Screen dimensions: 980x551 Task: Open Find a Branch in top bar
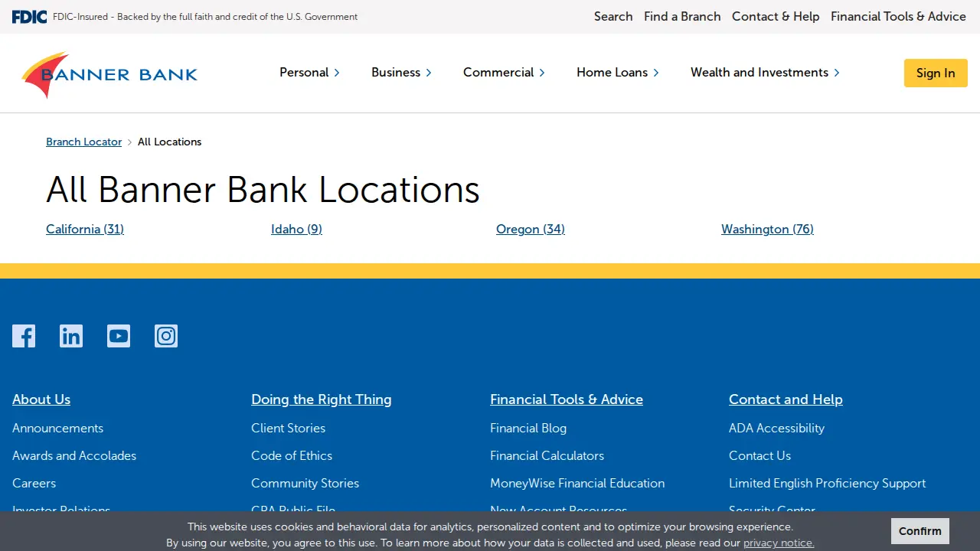[682, 17]
